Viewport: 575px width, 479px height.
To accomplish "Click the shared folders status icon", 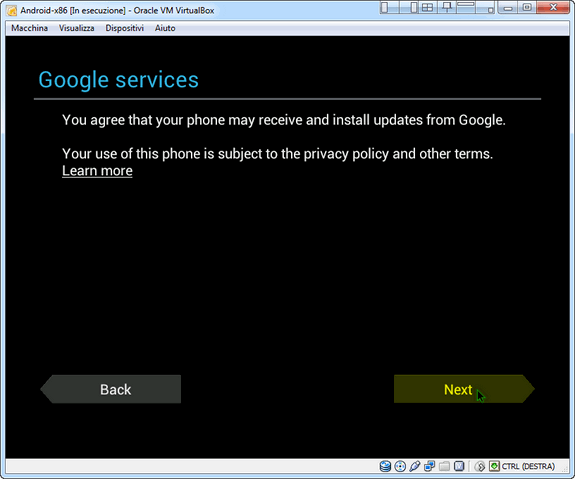I will click(x=444, y=466).
